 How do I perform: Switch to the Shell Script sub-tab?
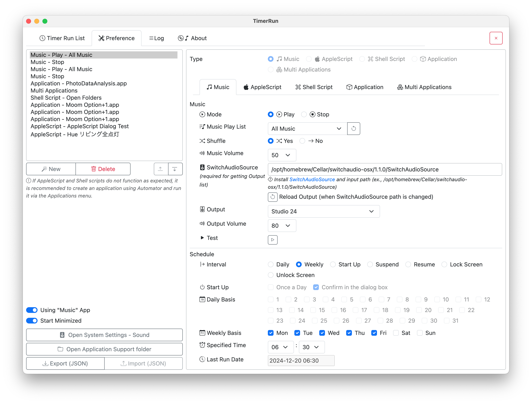coord(314,87)
